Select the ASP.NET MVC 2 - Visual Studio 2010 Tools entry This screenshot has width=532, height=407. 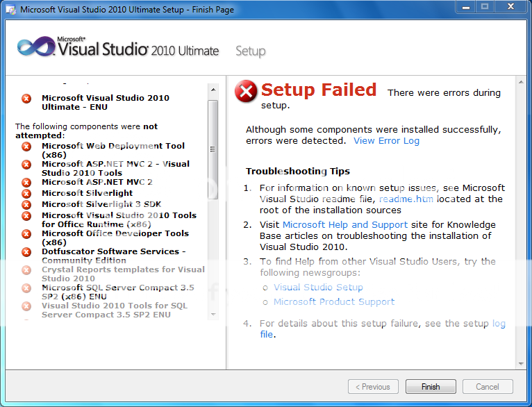[116, 168]
